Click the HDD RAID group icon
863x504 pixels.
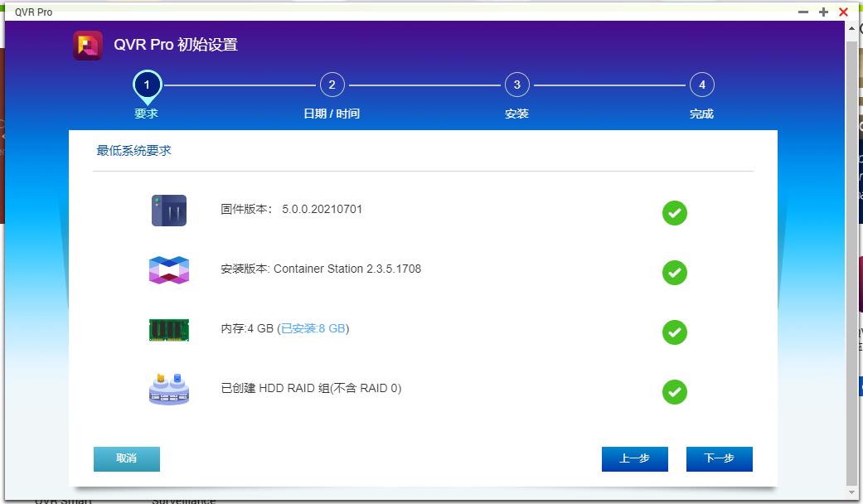coord(168,388)
